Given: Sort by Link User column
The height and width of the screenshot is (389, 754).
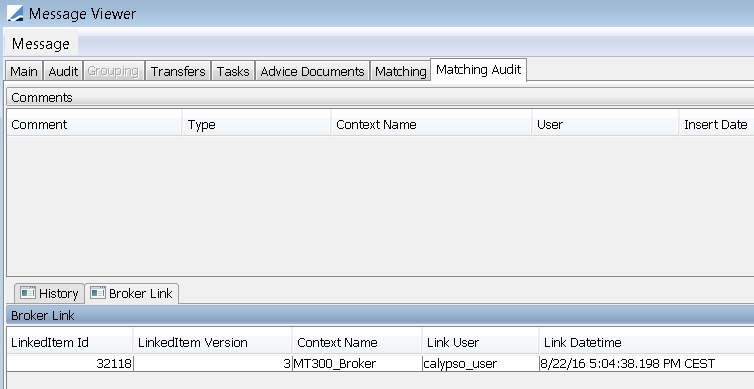Looking at the screenshot, I should click(x=481, y=342).
